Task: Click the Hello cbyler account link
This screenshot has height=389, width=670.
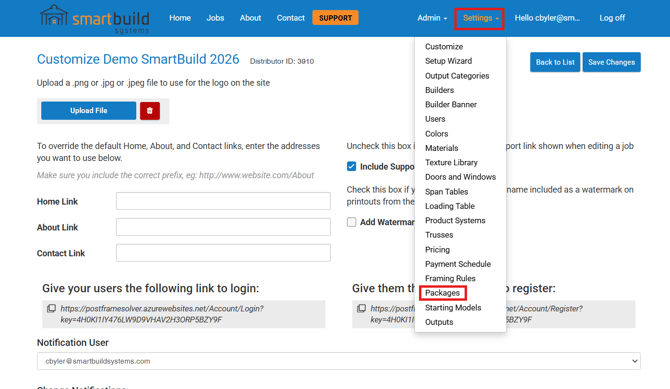Action: pyautogui.click(x=547, y=18)
